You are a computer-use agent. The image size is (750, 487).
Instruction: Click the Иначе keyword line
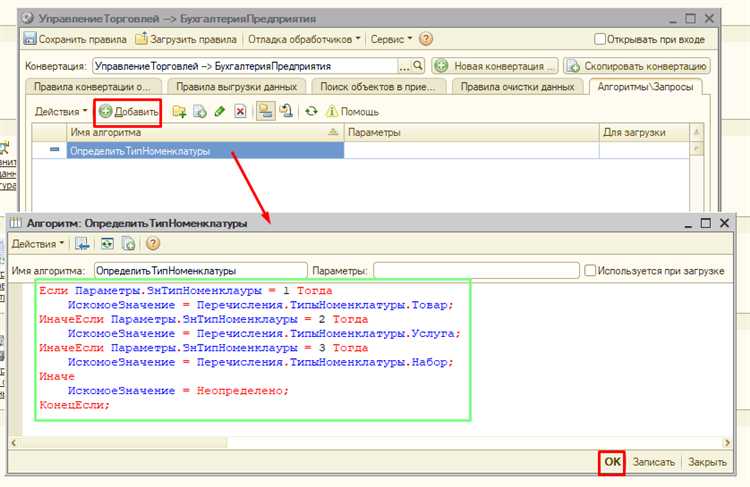point(57,376)
